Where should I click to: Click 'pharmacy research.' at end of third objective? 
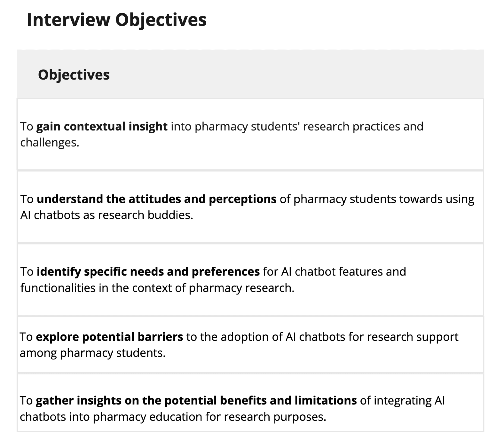coord(242,288)
